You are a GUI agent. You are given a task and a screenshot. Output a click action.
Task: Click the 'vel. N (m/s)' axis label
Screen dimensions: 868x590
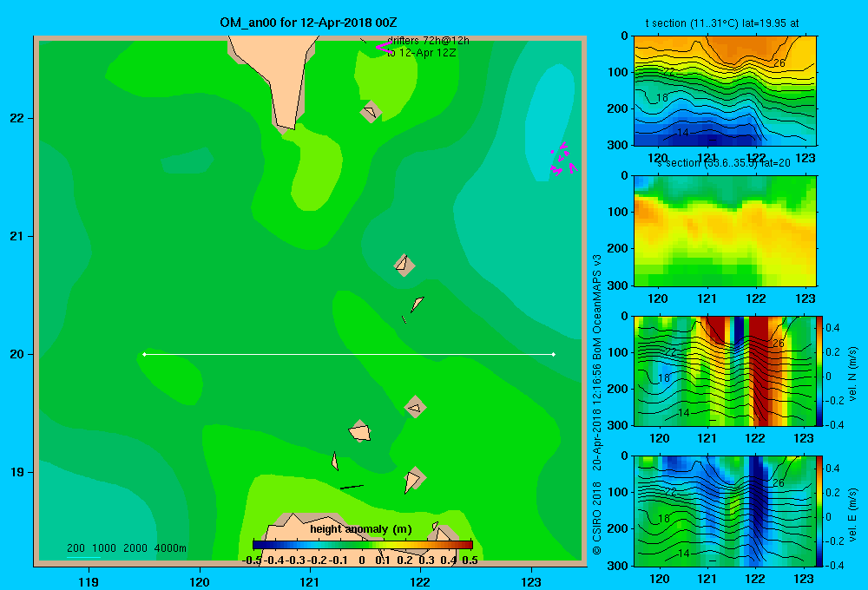852,374
